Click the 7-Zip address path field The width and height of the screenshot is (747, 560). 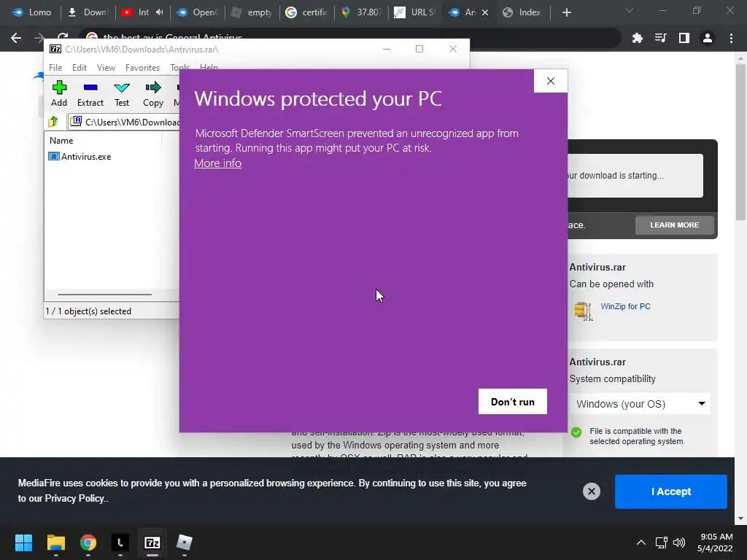click(125, 122)
